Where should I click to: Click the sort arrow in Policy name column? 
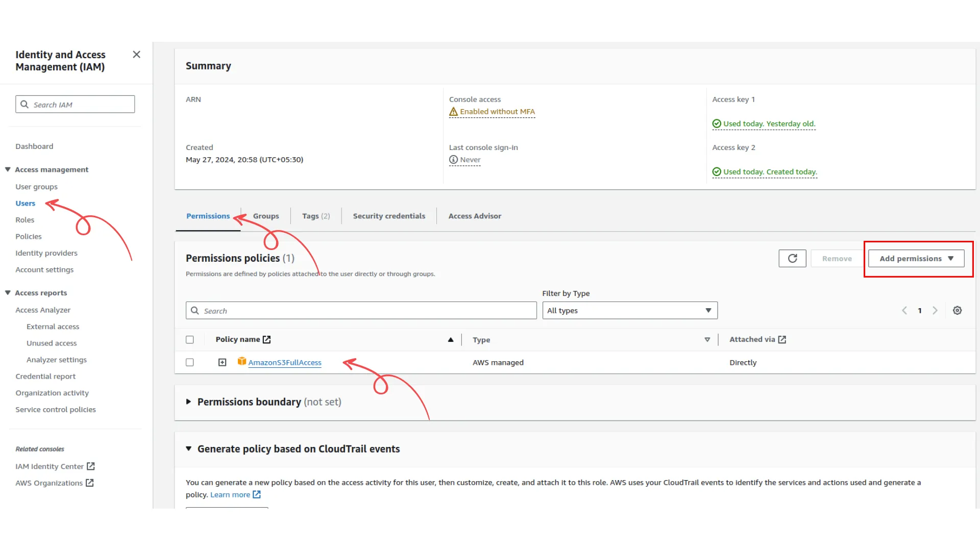pyautogui.click(x=451, y=340)
